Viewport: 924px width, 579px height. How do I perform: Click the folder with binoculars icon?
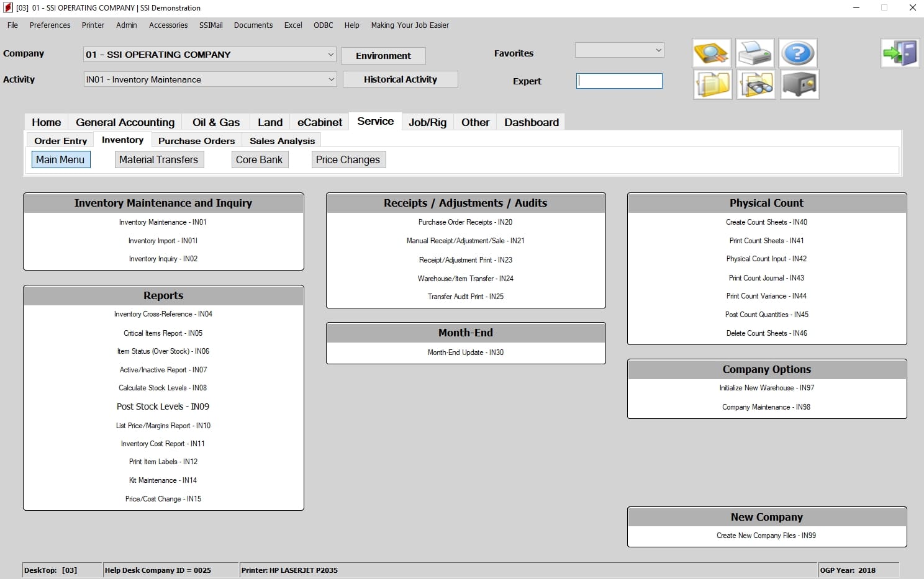756,84
